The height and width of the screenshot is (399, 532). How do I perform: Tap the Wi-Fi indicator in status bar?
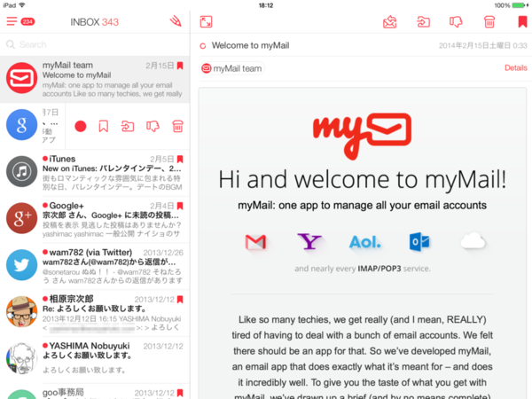click(22, 5)
